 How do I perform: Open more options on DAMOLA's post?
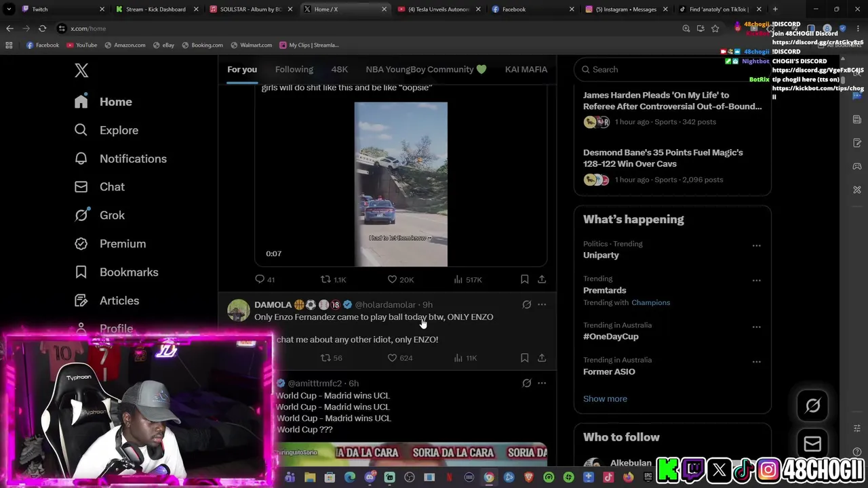(x=542, y=305)
